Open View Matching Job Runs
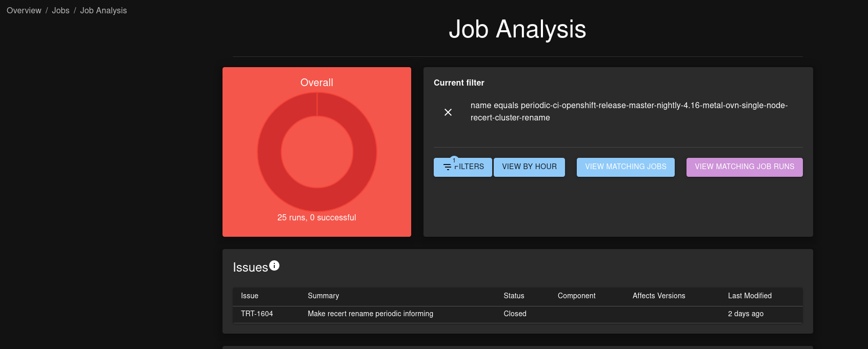 [x=744, y=167]
